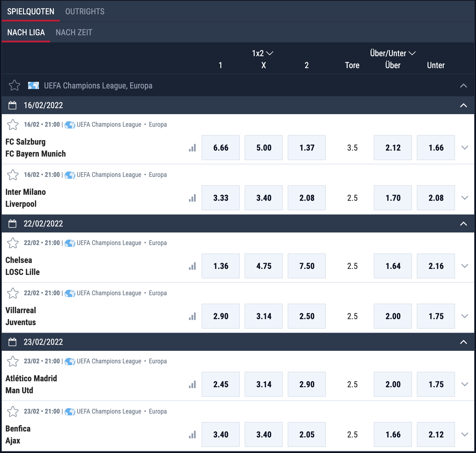Screen dimensions: 476x453
Task: Open statistics icon for Chelsea vs LOSC Lille
Action: 192,266
